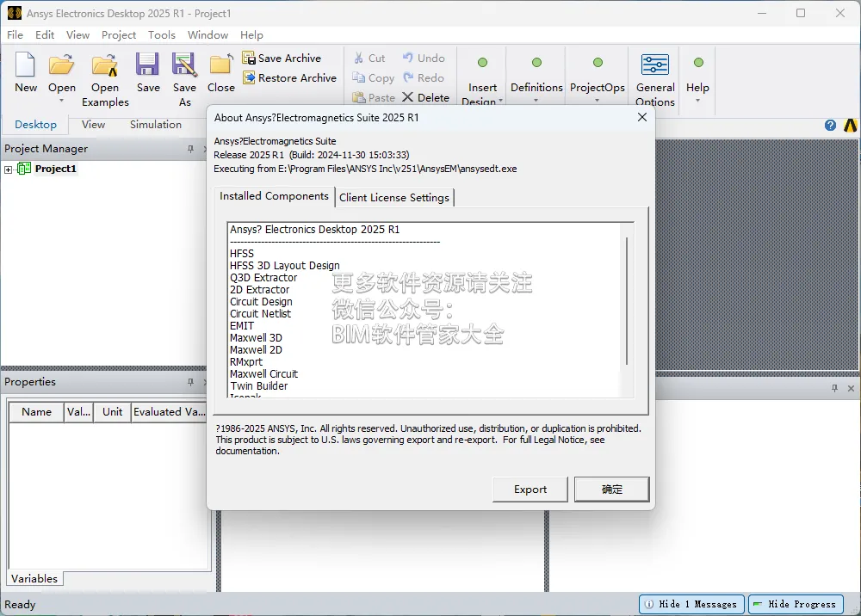Open the Help ribbon dropdown arrow
This screenshot has height=616, width=861.
point(697,101)
